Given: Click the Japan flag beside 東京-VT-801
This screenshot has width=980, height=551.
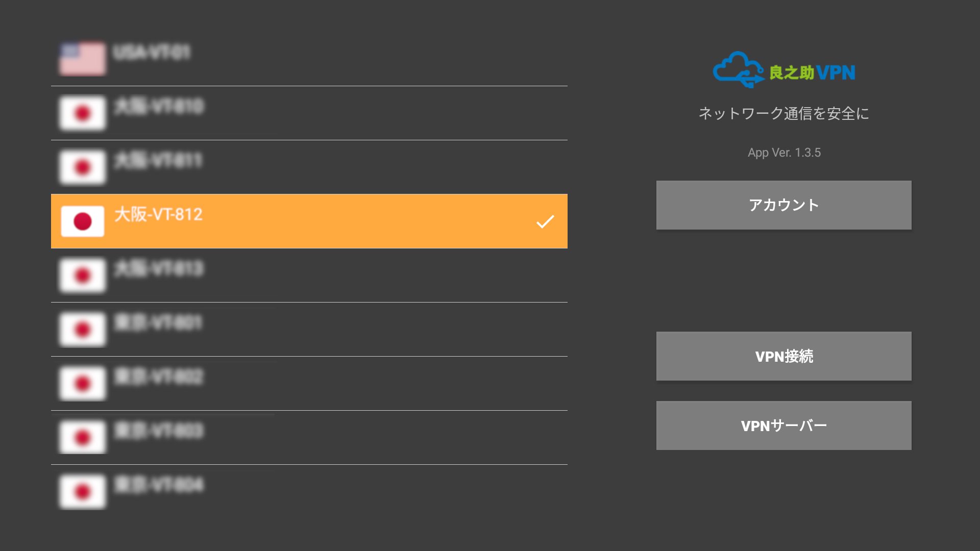Looking at the screenshot, I should click(82, 329).
